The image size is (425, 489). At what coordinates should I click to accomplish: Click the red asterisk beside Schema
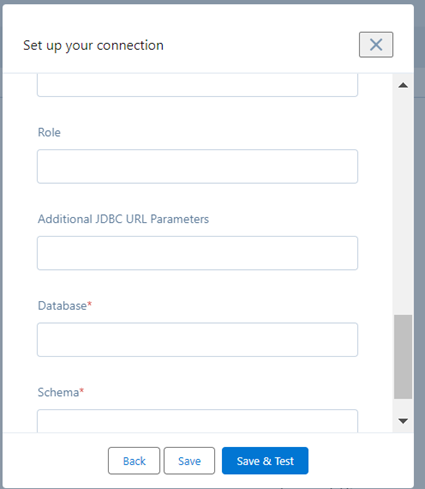pyautogui.click(x=82, y=390)
